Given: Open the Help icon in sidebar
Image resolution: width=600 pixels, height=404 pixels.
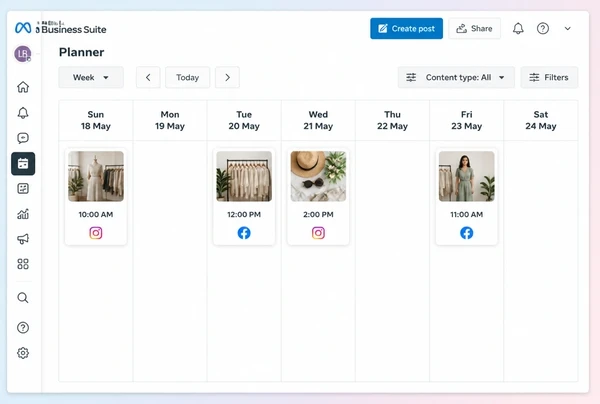Looking at the screenshot, I should tap(23, 327).
